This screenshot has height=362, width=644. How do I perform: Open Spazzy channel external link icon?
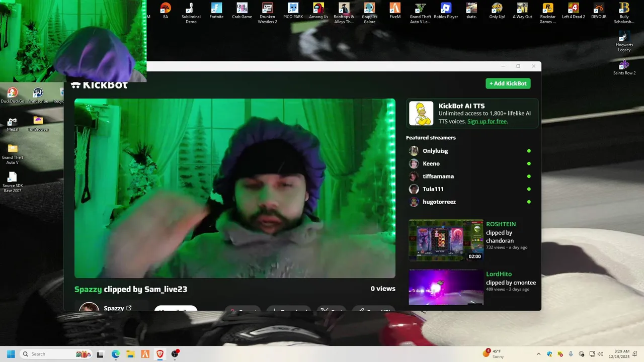[129, 308]
